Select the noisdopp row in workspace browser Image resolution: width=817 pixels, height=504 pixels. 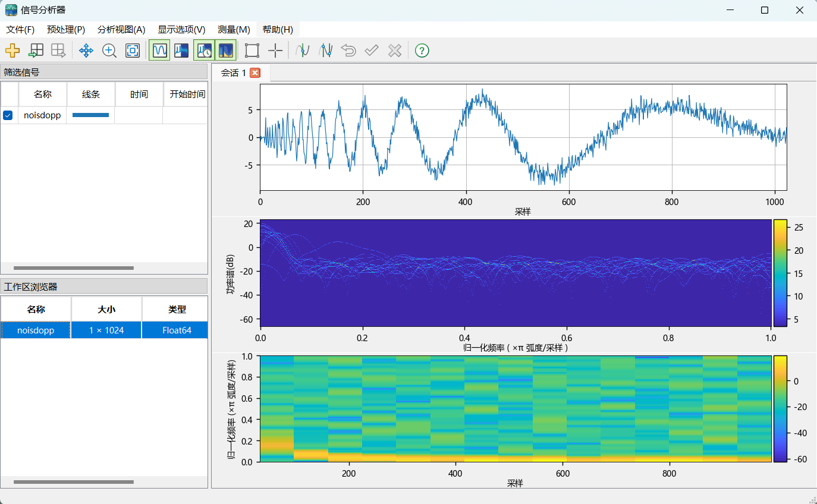pyautogui.click(x=36, y=330)
